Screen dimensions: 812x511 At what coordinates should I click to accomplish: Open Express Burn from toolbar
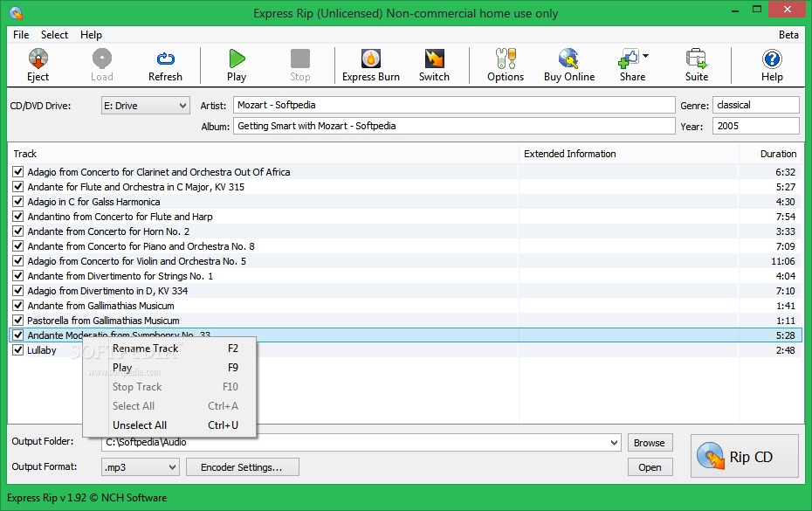(371, 65)
